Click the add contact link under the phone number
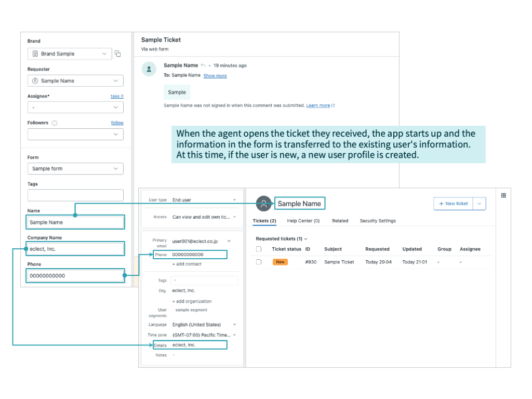 187,264
